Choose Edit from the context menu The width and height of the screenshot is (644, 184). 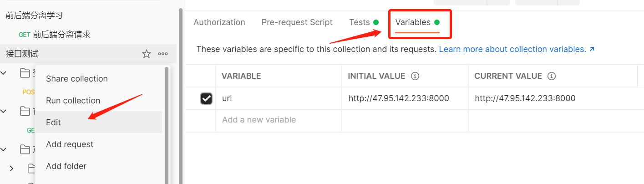53,123
